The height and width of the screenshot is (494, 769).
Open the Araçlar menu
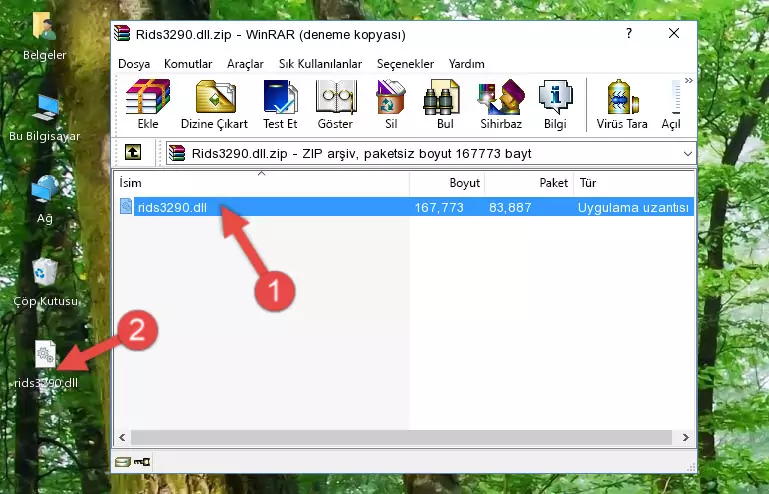click(x=245, y=64)
